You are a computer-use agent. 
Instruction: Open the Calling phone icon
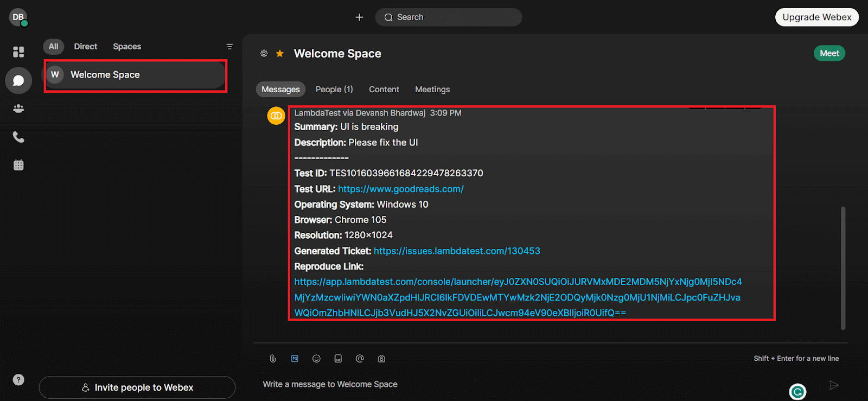pos(18,137)
